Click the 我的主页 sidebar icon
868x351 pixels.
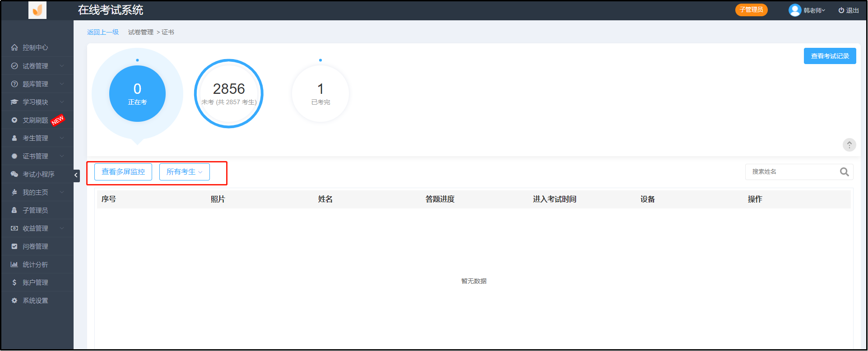(14, 192)
